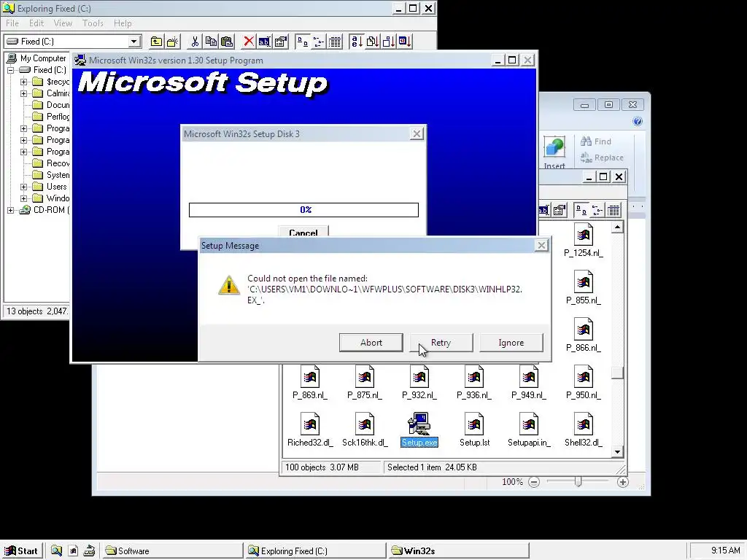Click Properties icon in Win32s folder toolbar
Viewport: 747px width, 560px height.
[x=560, y=209]
